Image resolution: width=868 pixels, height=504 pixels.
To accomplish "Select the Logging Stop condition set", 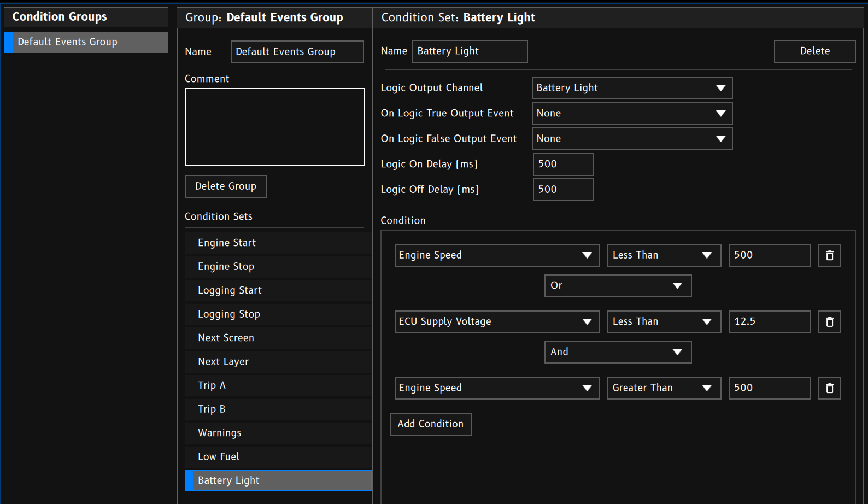I will click(x=278, y=314).
